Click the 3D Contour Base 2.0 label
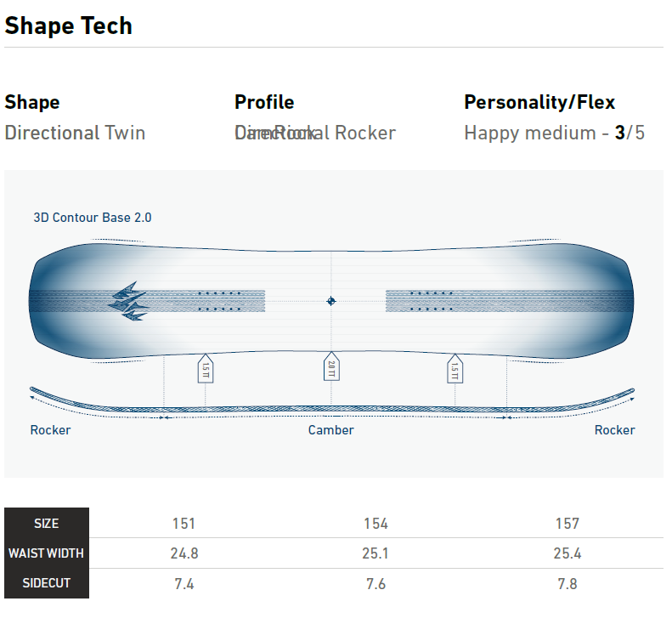This screenshot has width=672, height=624. (x=93, y=218)
